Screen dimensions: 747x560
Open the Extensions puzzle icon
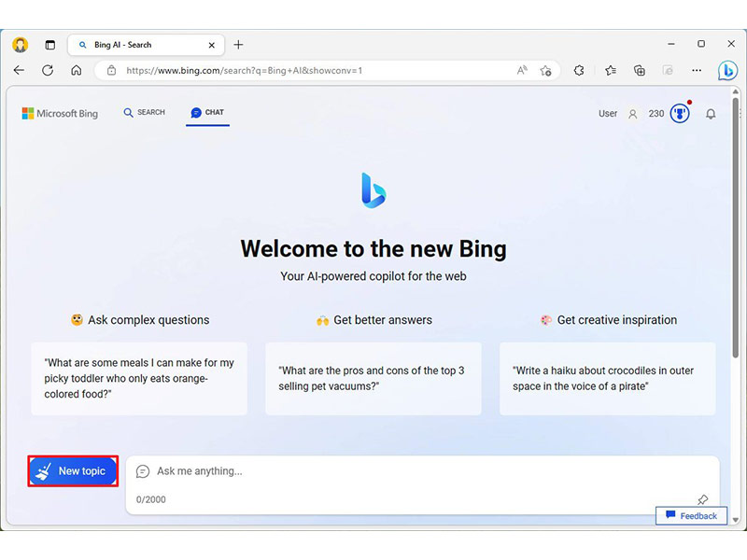click(x=579, y=71)
